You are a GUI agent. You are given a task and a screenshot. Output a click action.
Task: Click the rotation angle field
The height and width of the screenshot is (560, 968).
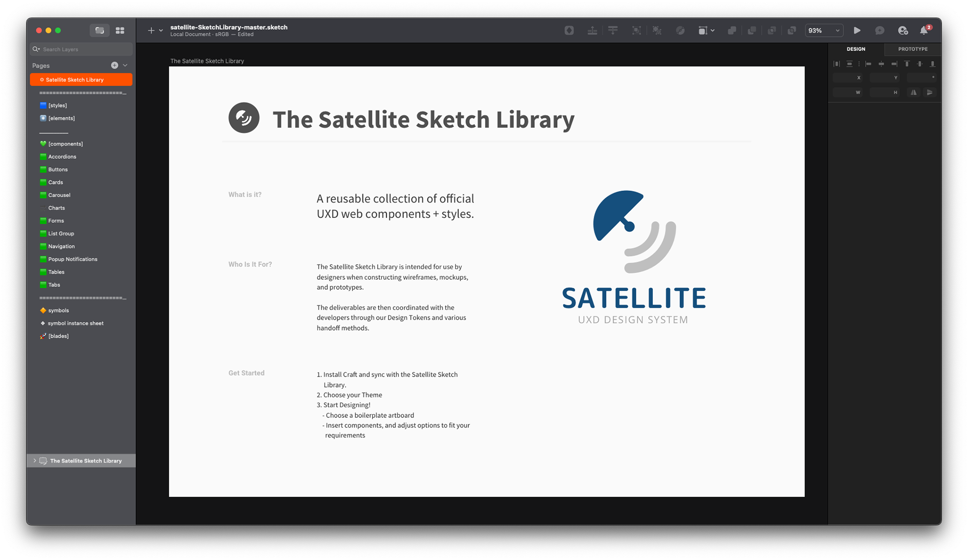[922, 78]
